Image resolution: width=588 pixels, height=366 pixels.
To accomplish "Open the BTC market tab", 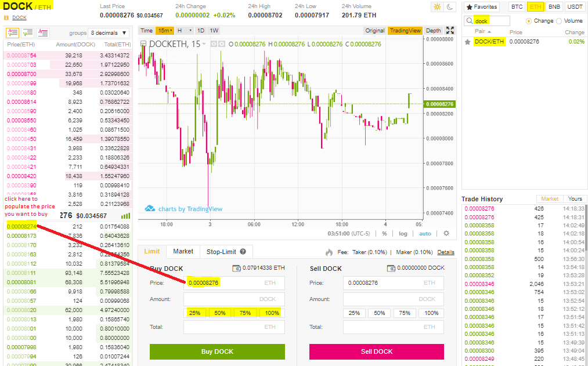I will 517,7.
